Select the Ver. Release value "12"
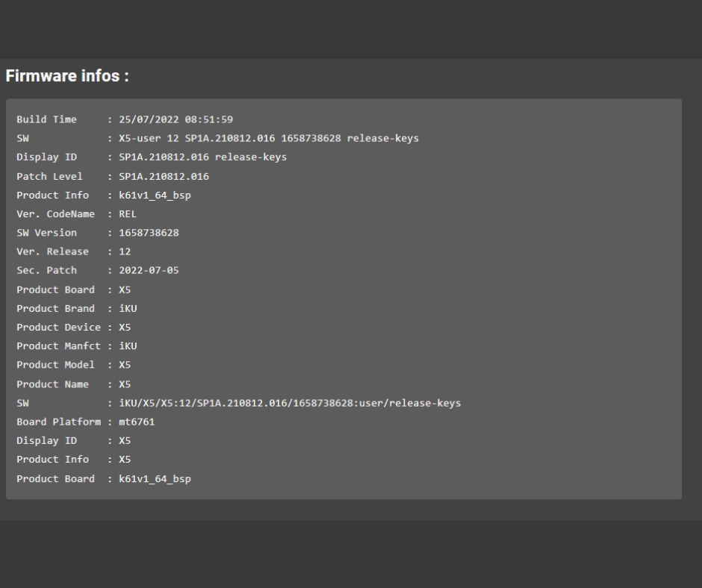This screenshot has height=588, width=702. 125,251
